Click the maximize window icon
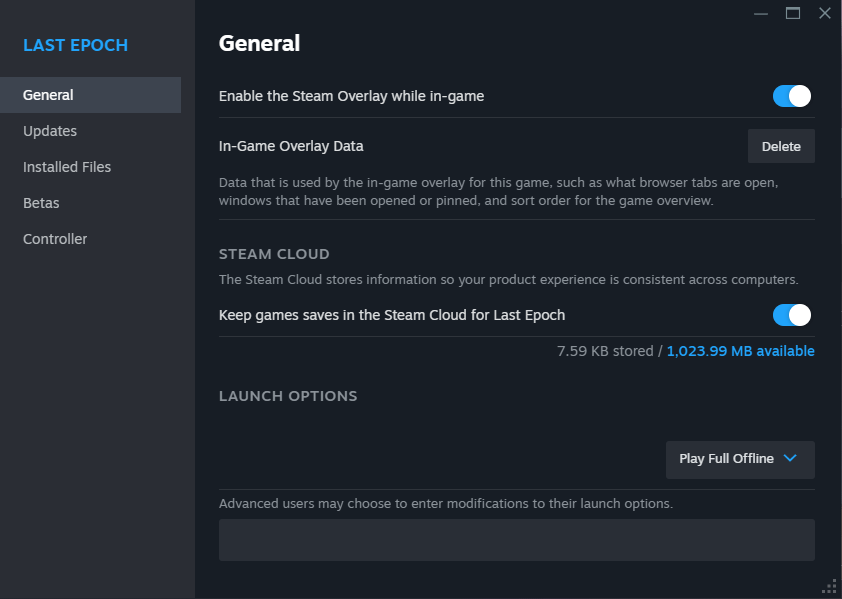Screen dimensions: 842x599 click(x=793, y=13)
